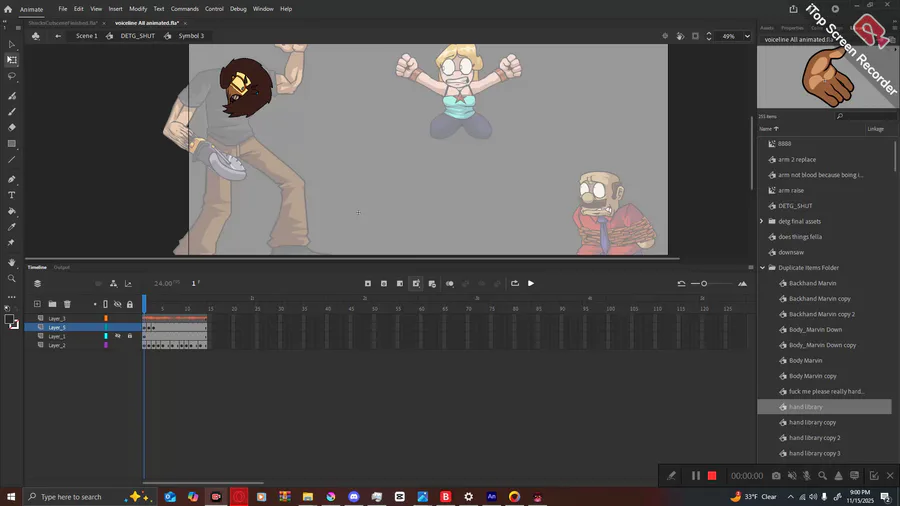
Task: Show the parenting view icon
Action: point(114,283)
